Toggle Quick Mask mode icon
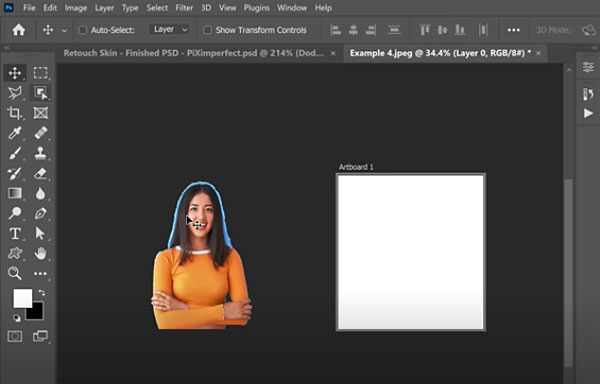 coord(15,336)
